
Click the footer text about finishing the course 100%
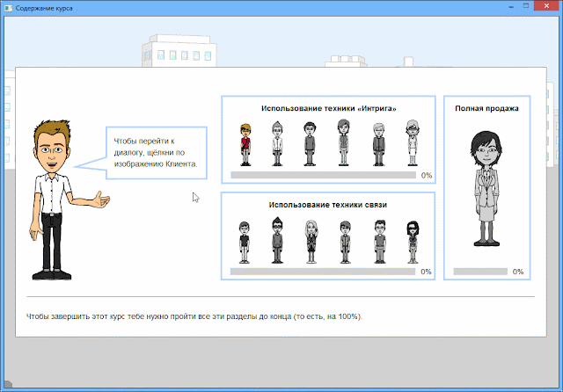click(x=194, y=316)
